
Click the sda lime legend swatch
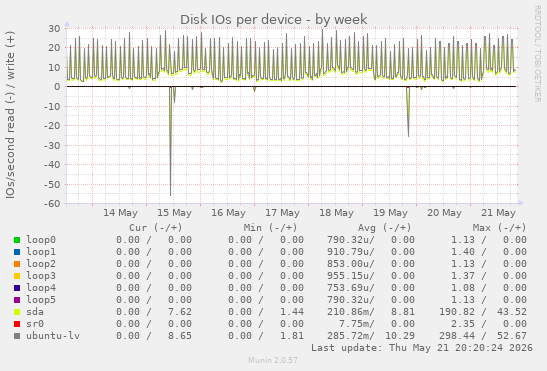pos(17,312)
